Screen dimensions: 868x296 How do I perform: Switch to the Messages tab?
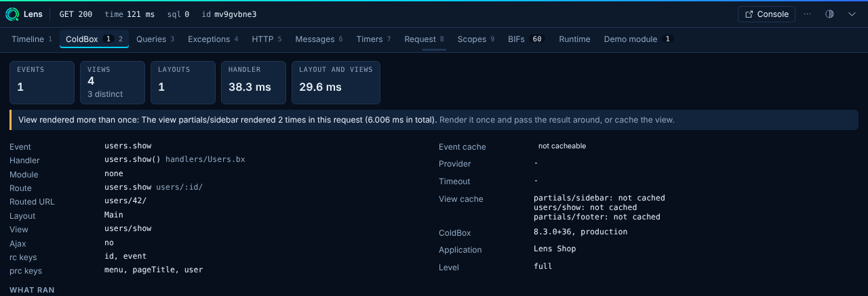(x=319, y=39)
